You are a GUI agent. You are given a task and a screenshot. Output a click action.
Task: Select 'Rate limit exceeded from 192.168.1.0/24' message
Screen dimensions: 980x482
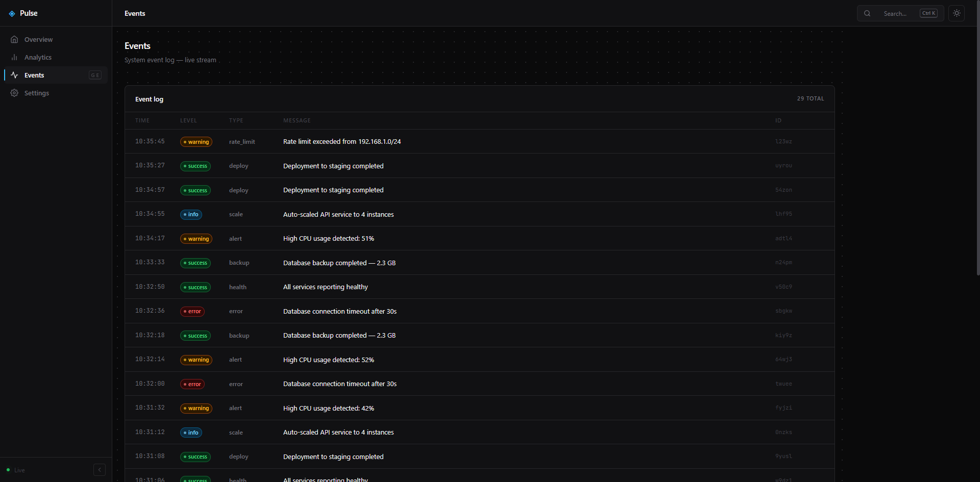(x=342, y=142)
